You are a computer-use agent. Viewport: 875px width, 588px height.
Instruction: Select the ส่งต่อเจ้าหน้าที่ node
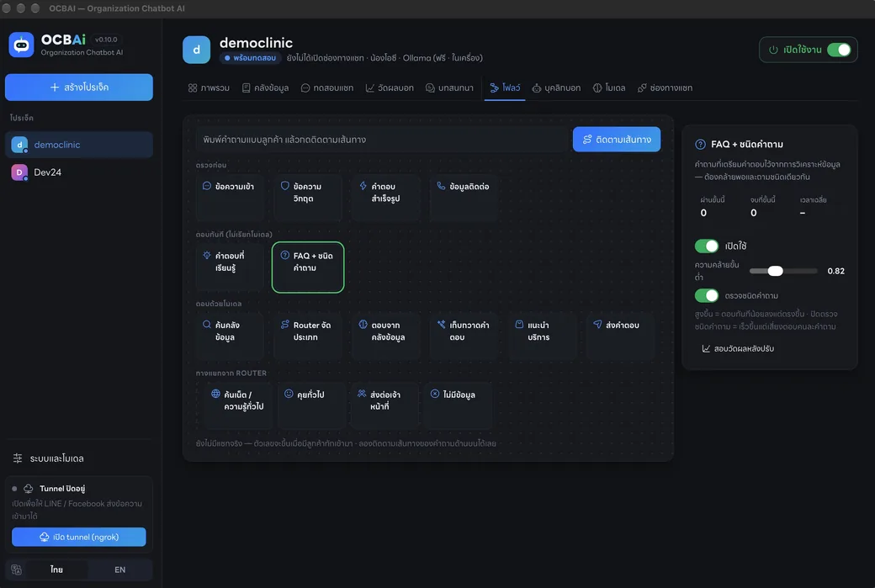click(x=384, y=405)
